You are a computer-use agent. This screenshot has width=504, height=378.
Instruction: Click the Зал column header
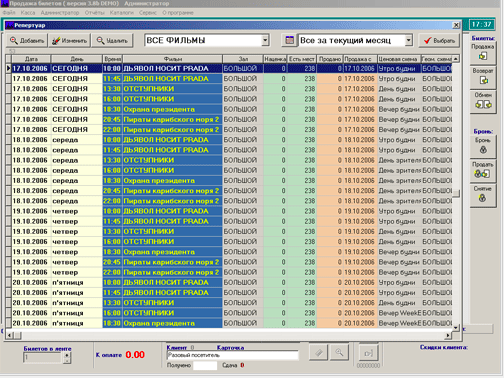click(x=243, y=59)
